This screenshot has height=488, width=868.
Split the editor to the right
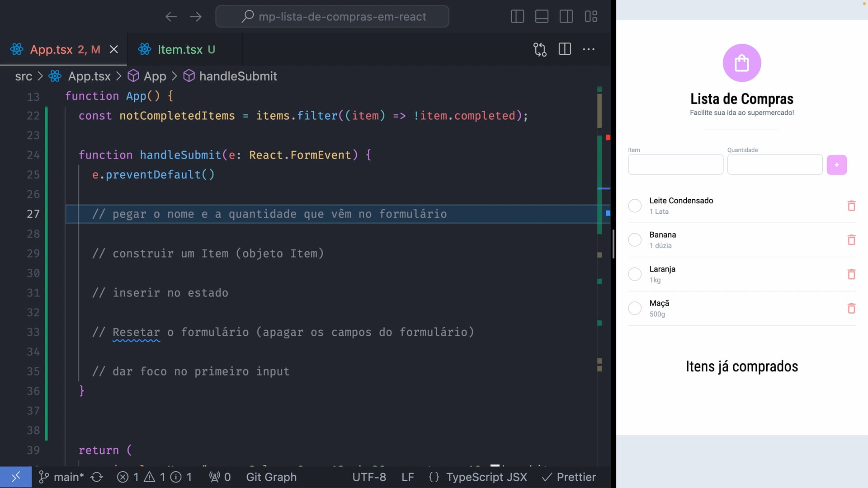pyautogui.click(x=565, y=49)
